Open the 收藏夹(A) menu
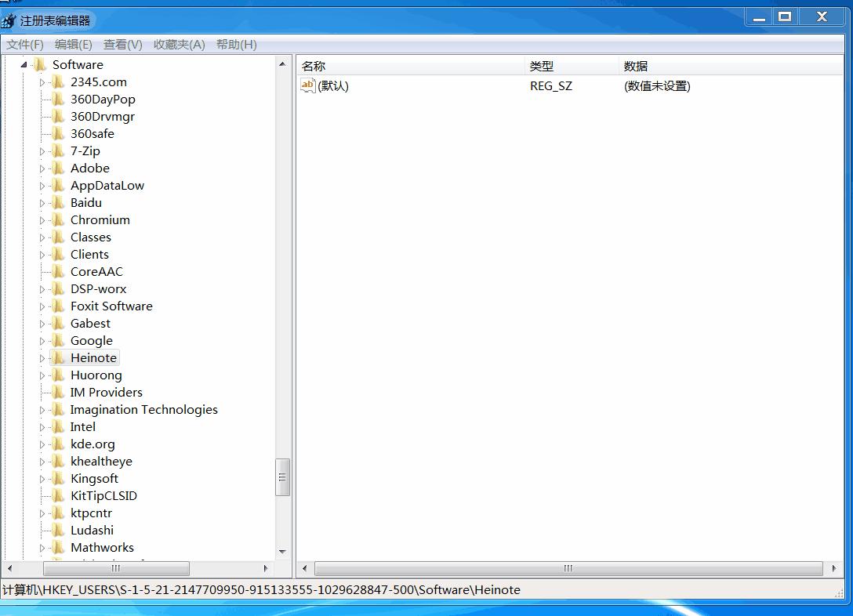Screen dimensions: 853x616 click(x=179, y=45)
